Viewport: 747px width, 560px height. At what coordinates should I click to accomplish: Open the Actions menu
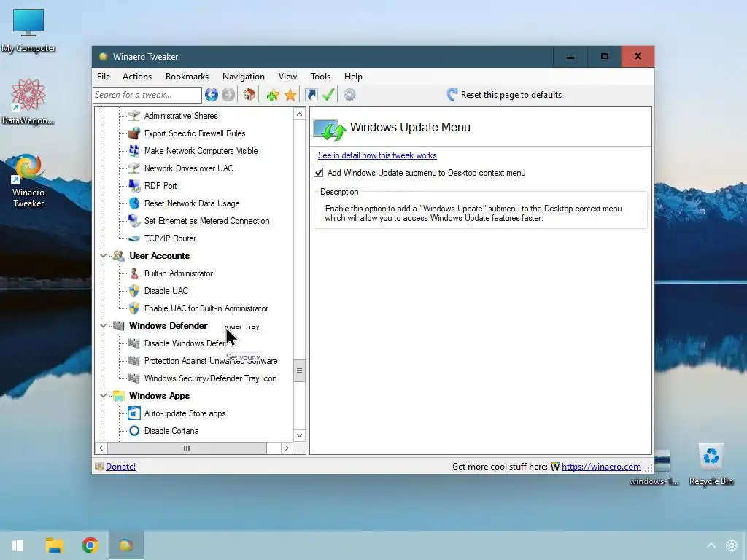pyautogui.click(x=137, y=76)
